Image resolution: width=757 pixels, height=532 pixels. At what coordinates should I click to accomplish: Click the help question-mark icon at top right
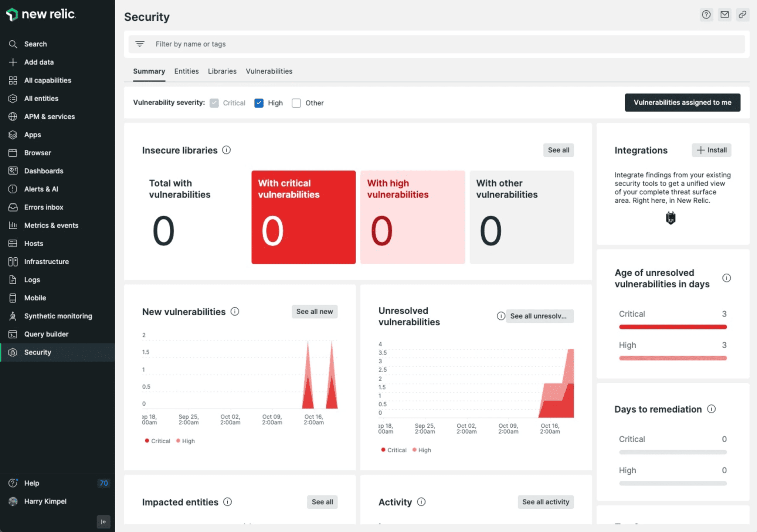pos(706,14)
